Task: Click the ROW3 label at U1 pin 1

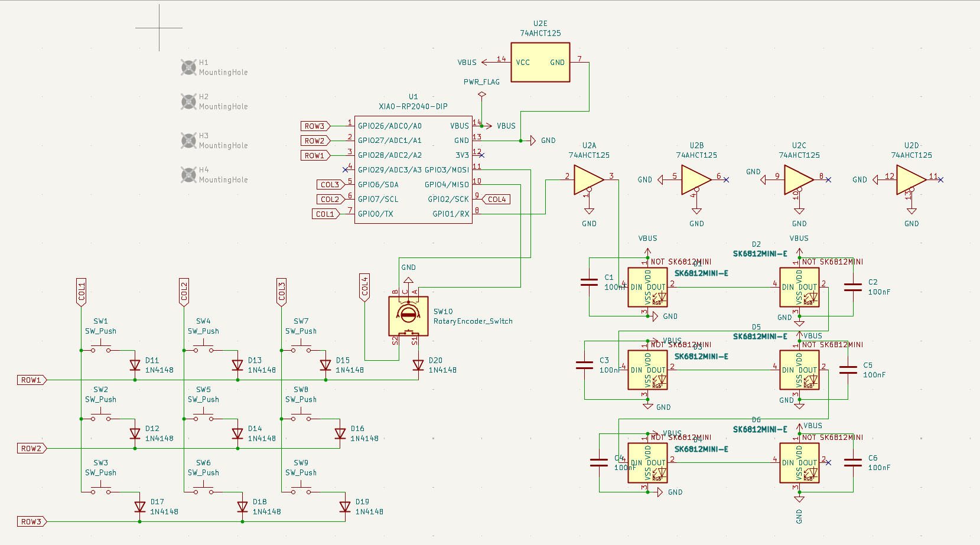Action: pyautogui.click(x=315, y=126)
